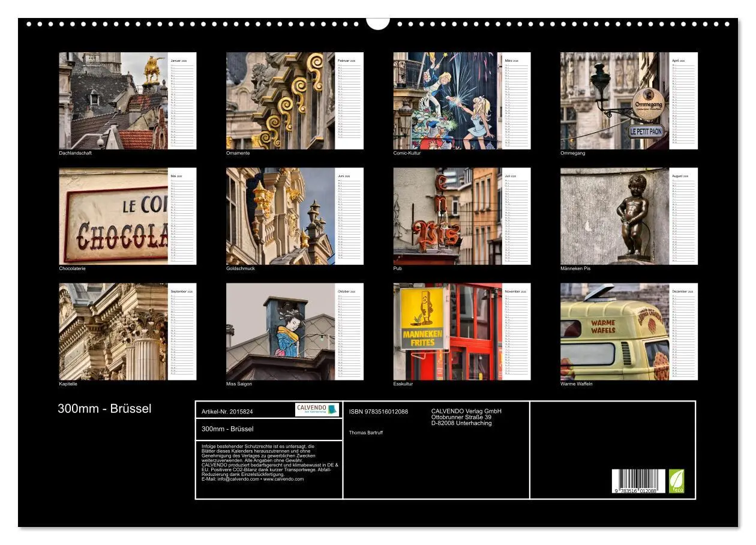Click the 'Pub' caption

(398, 268)
